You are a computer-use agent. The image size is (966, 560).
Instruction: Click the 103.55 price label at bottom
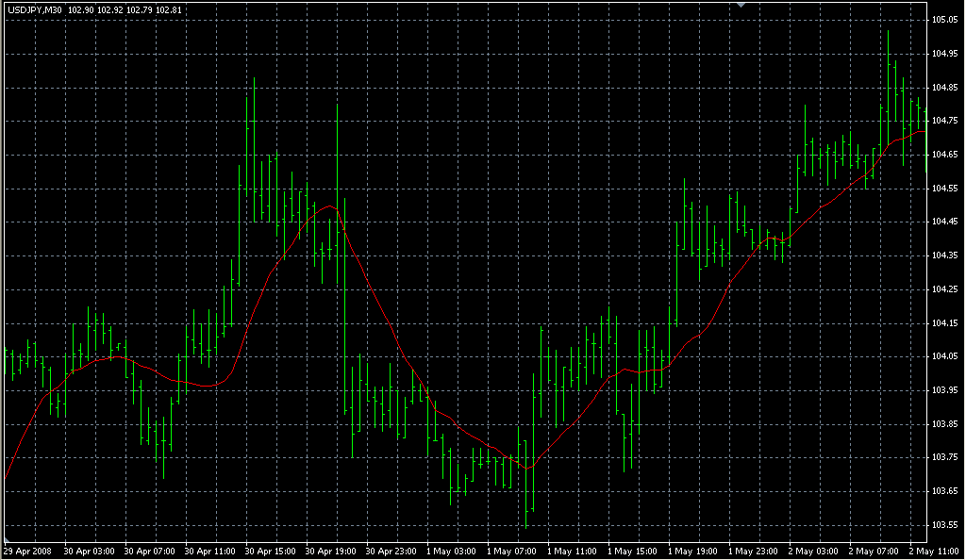(x=945, y=524)
